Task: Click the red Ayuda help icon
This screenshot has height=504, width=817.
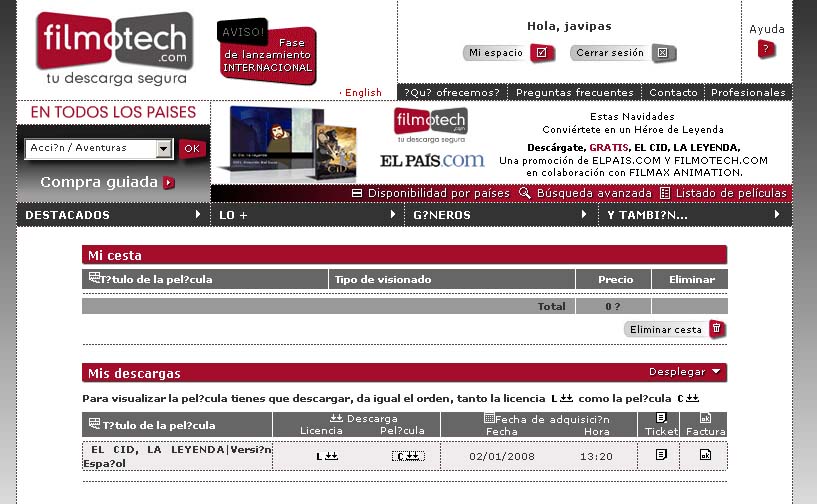Action: pyautogui.click(x=766, y=49)
